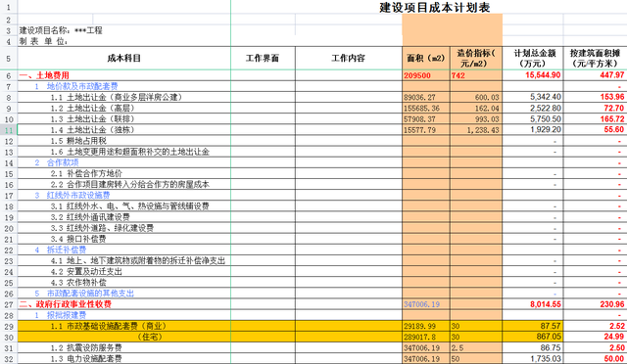
Task: Click cell 2 合作款项
Action: tap(124, 162)
